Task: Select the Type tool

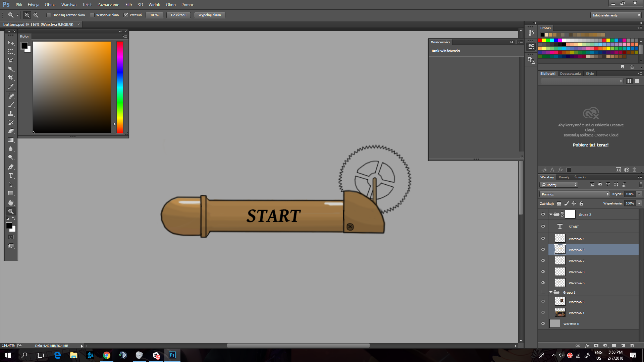Action: 11,176
